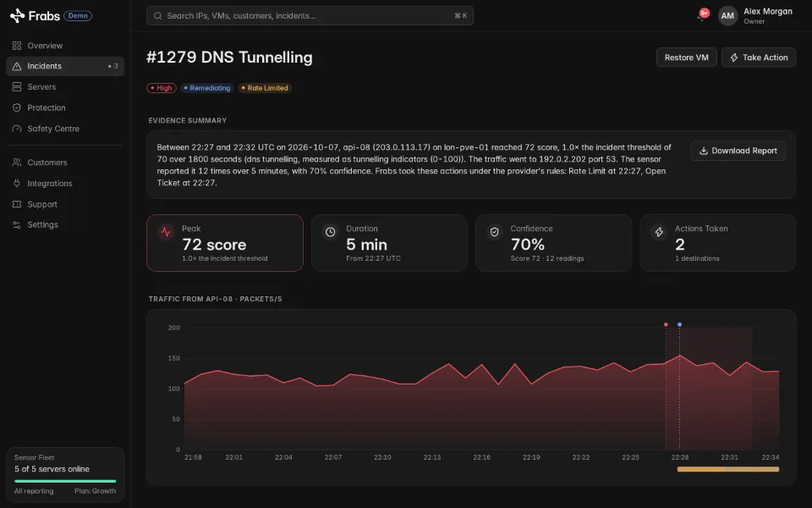Click the Confidence shield icon

click(495, 232)
